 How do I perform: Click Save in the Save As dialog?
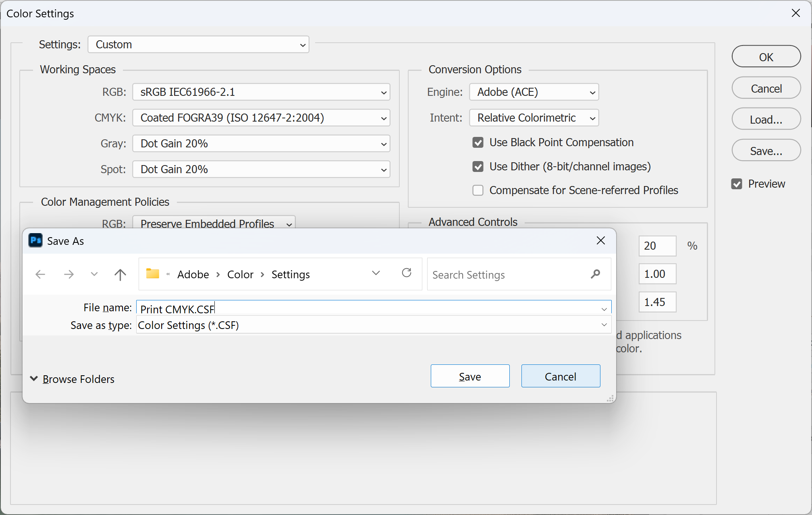[470, 376]
